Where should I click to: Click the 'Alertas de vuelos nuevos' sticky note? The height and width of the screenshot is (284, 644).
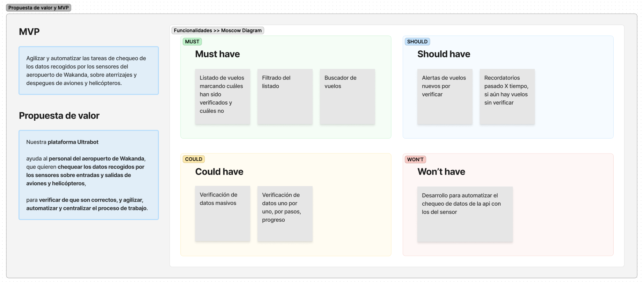point(445,97)
